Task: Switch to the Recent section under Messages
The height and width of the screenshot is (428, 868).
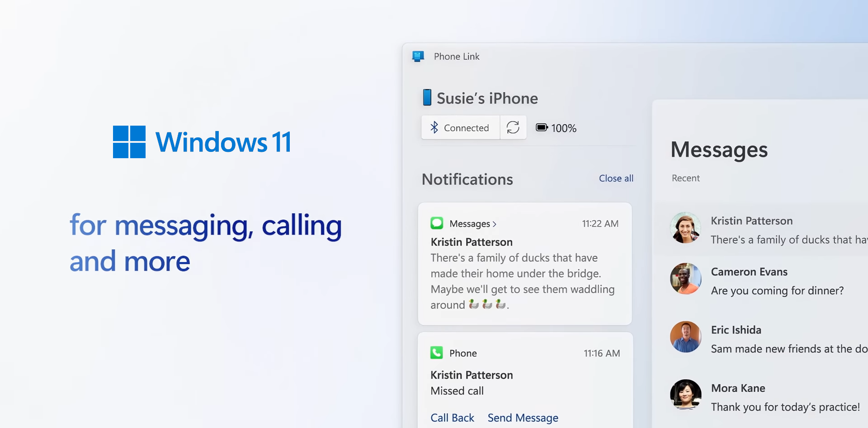Action: point(685,178)
